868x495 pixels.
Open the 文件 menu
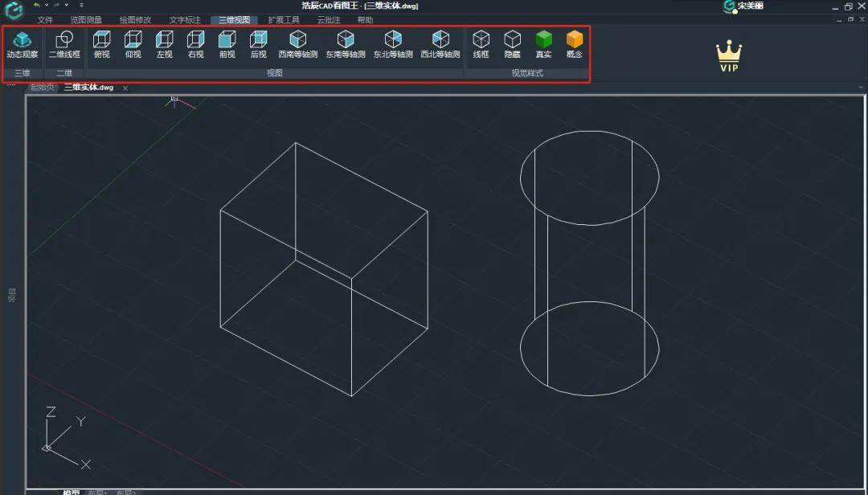[x=45, y=20]
